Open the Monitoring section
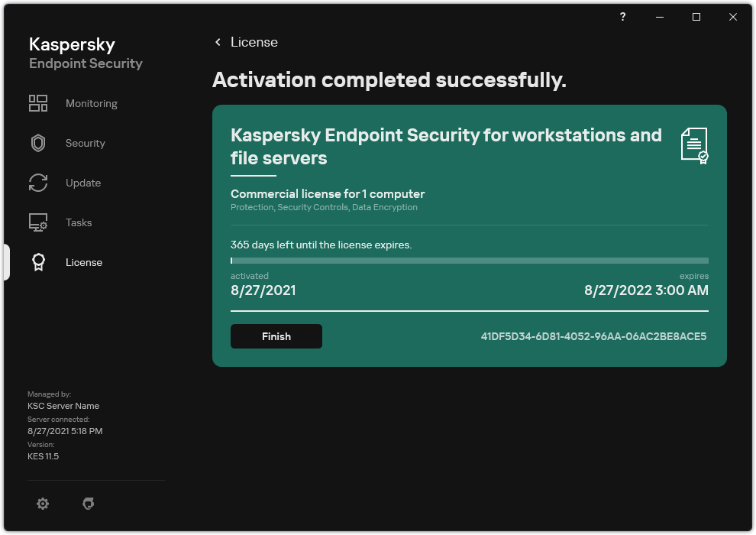 (x=92, y=103)
